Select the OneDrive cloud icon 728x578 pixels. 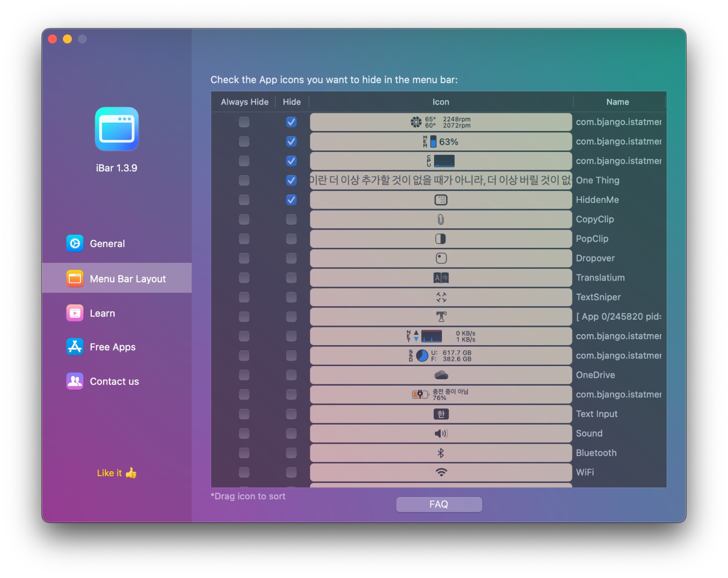tap(441, 375)
